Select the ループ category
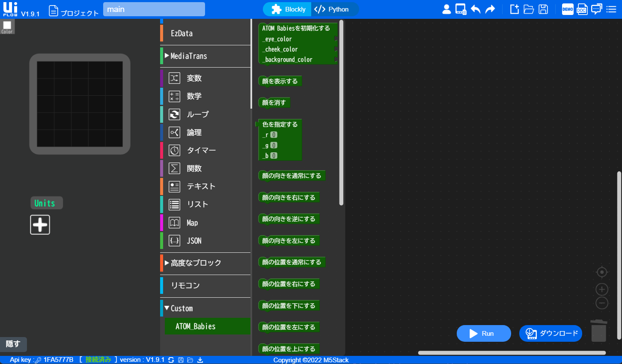Screen dimensions: 622x364 pyautogui.click(x=205, y=114)
